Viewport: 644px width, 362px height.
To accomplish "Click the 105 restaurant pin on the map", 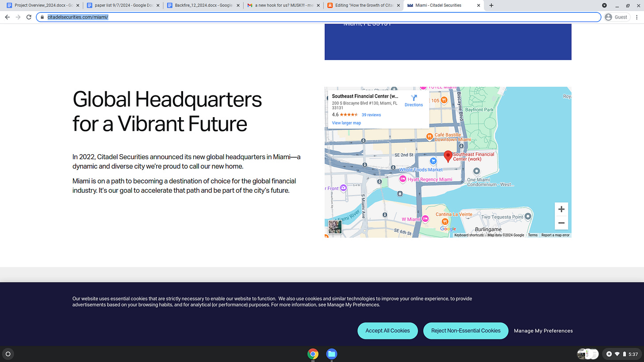I will [x=444, y=100].
